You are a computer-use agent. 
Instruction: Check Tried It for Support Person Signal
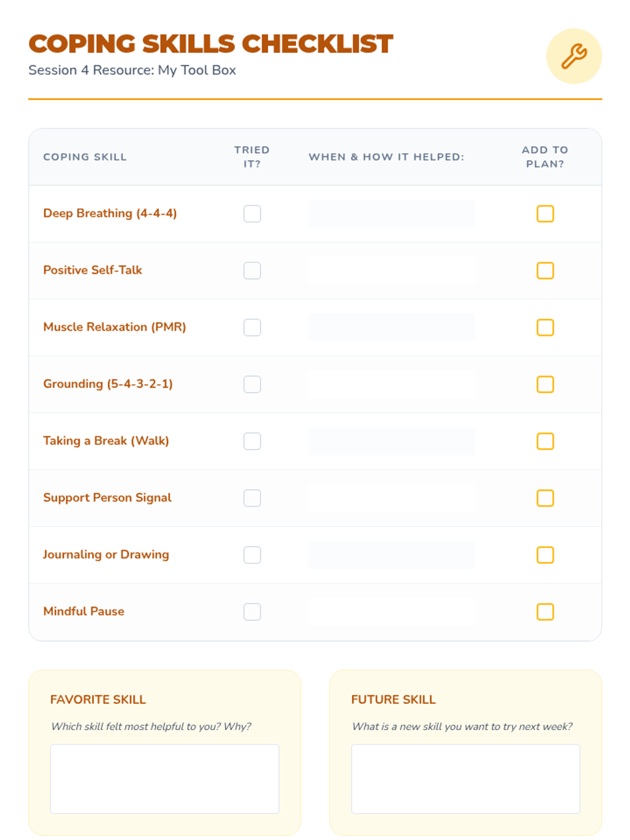(x=252, y=498)
